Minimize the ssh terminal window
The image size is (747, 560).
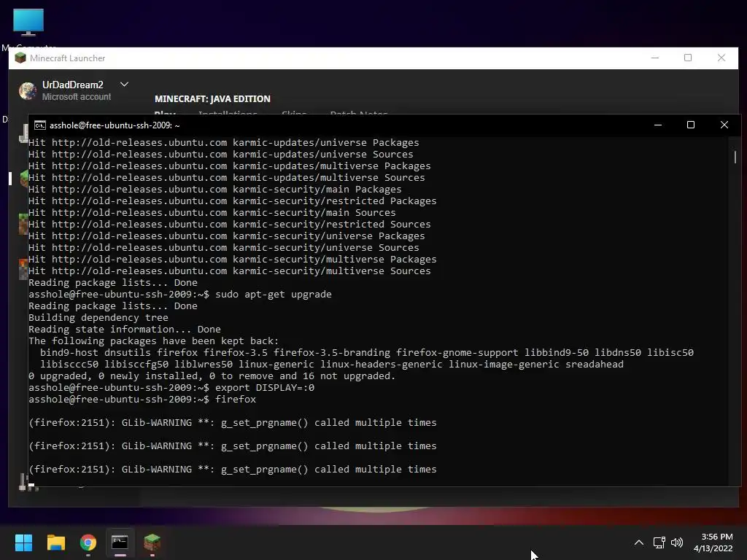coord(658,125)
